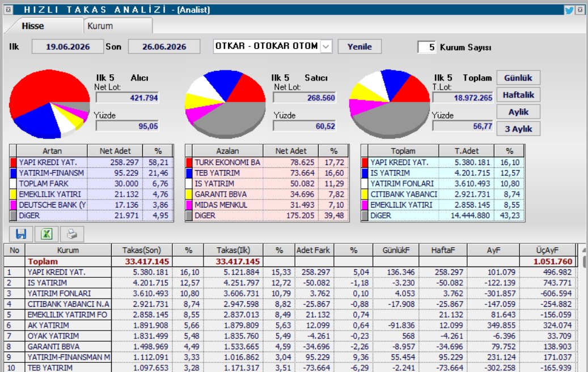The image size is (588, 372).
Task: Click Satıcı Net Lot value 268.560
Action: [304, 98]
